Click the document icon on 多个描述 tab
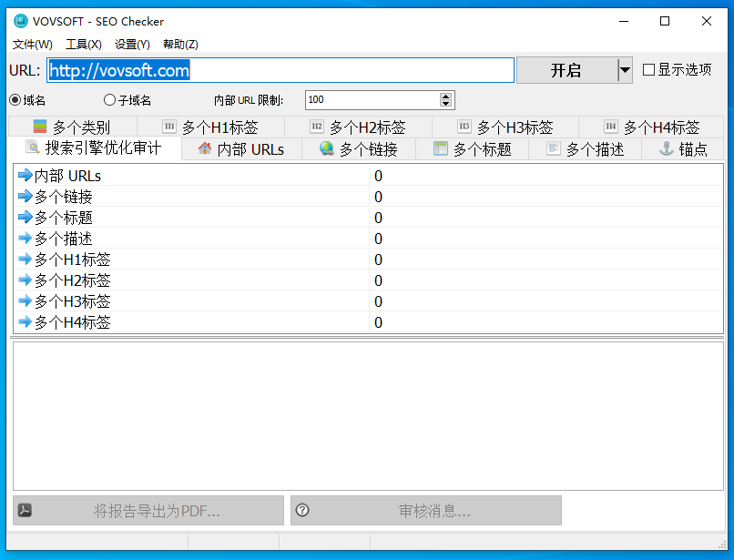This screenshot has height=560, width=734. [x=554, y=149]
